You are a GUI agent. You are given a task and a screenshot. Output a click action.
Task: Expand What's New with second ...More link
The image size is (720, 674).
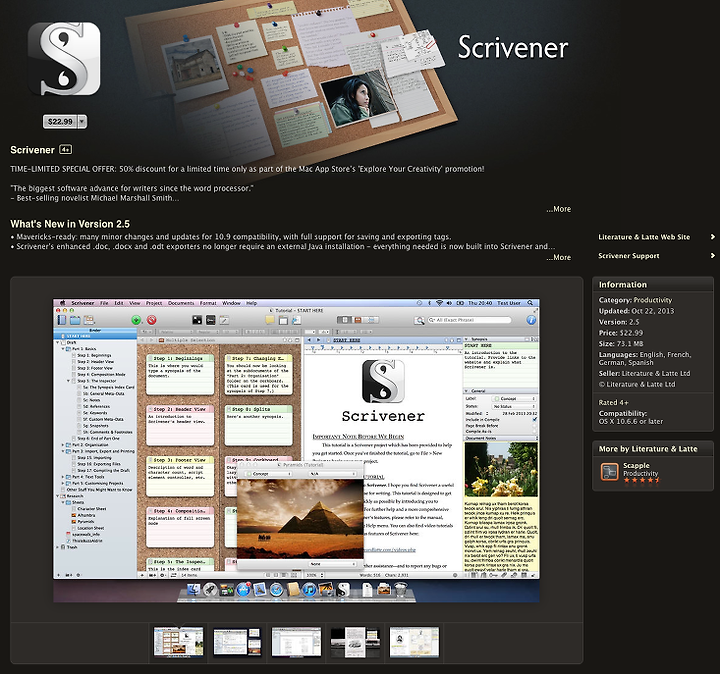tap(558, 258)
